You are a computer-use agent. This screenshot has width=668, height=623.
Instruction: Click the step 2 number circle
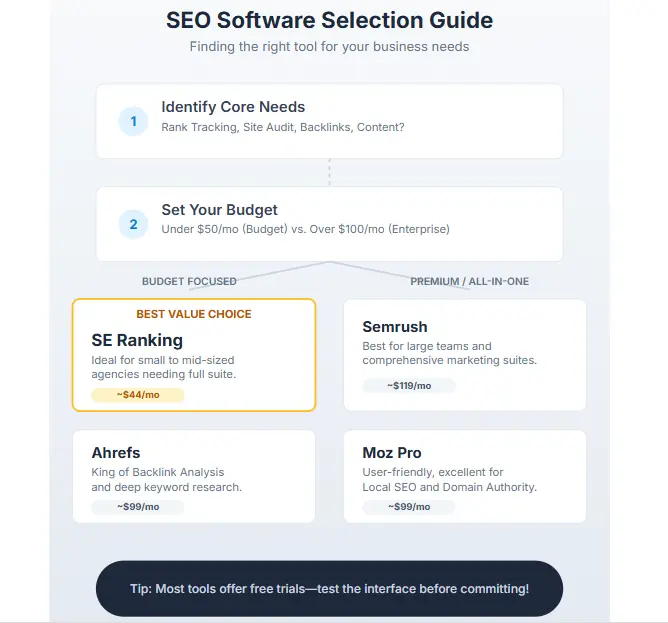(x=133, y=224)
